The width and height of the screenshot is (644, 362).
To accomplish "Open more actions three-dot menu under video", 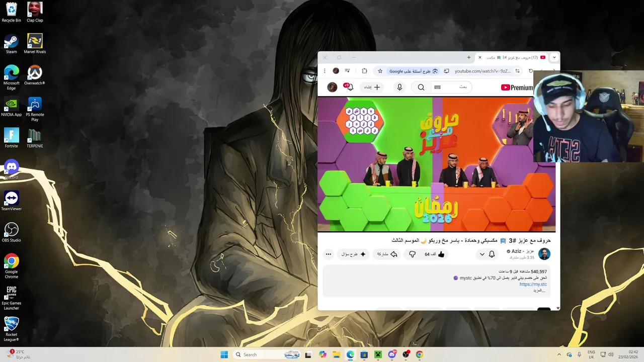I will coord(329,254).
